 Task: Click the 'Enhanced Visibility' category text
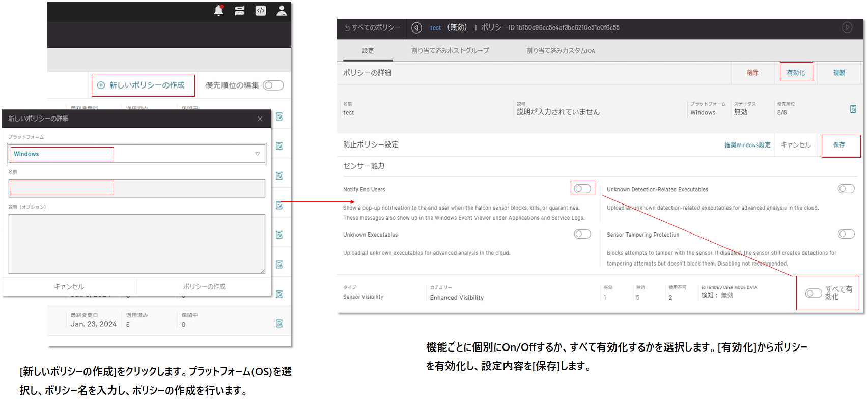[457, 298]
